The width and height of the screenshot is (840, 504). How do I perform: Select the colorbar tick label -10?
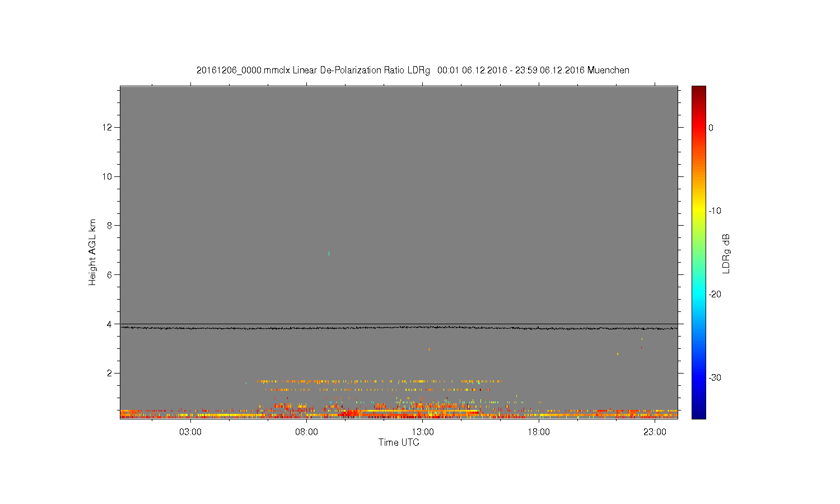pos(715,211)
